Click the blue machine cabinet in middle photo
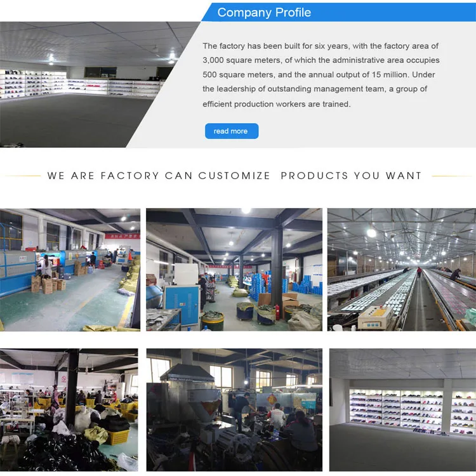 [182, 305]
